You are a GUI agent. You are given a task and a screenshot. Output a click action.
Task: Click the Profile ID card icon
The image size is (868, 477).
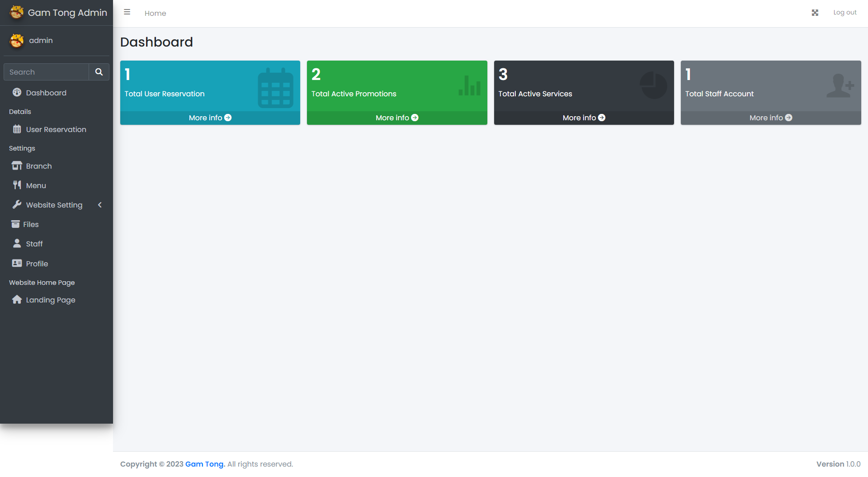[x=17, y=263]
